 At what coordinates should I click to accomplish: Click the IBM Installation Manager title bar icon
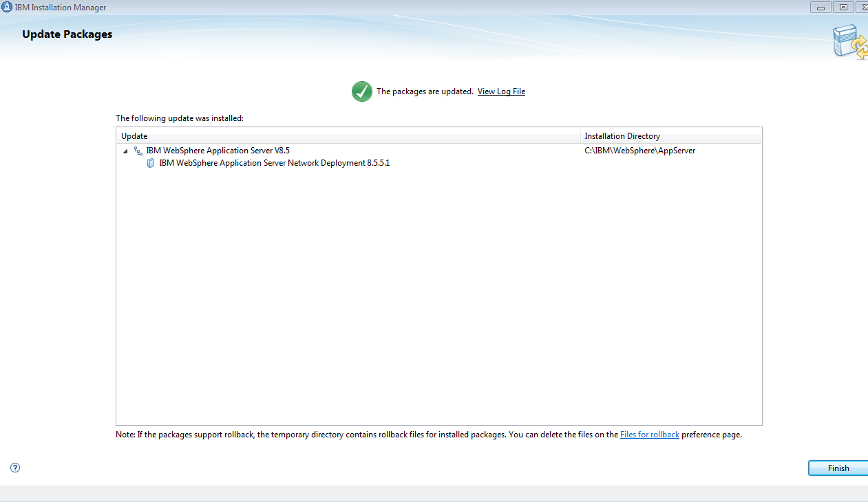(x=7, y=7)
